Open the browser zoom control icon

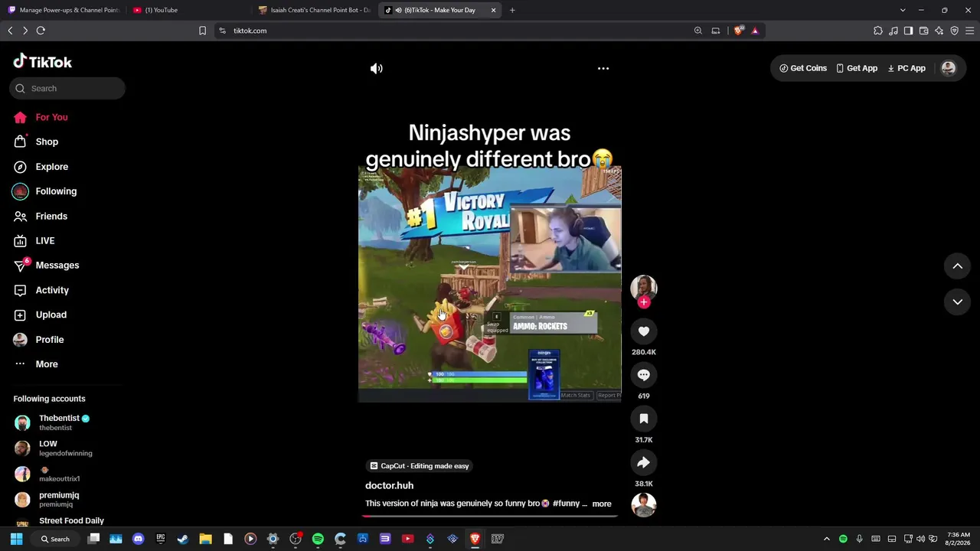(697, 31)
